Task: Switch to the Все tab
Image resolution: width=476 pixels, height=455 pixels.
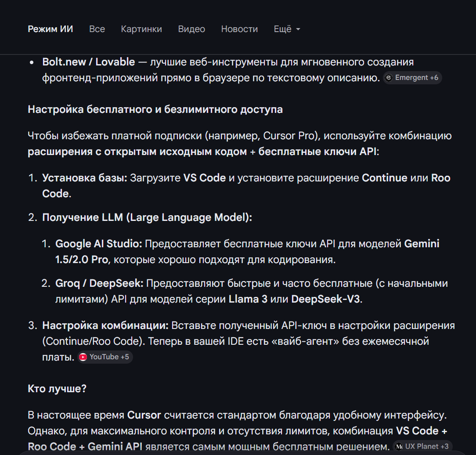Action: coord(97,29)
